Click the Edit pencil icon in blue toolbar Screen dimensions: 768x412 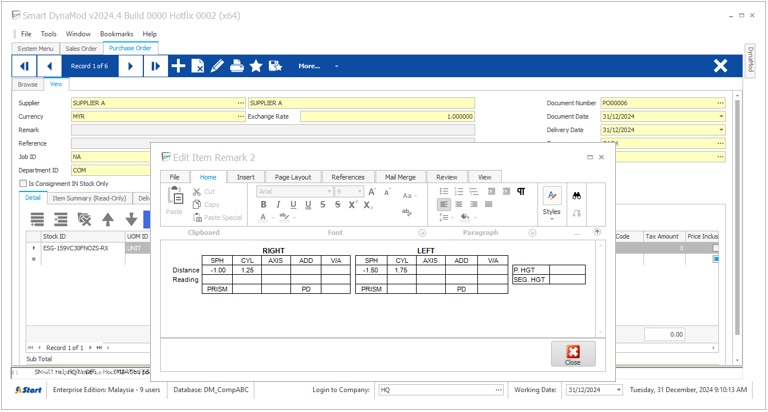coord(217,66)
